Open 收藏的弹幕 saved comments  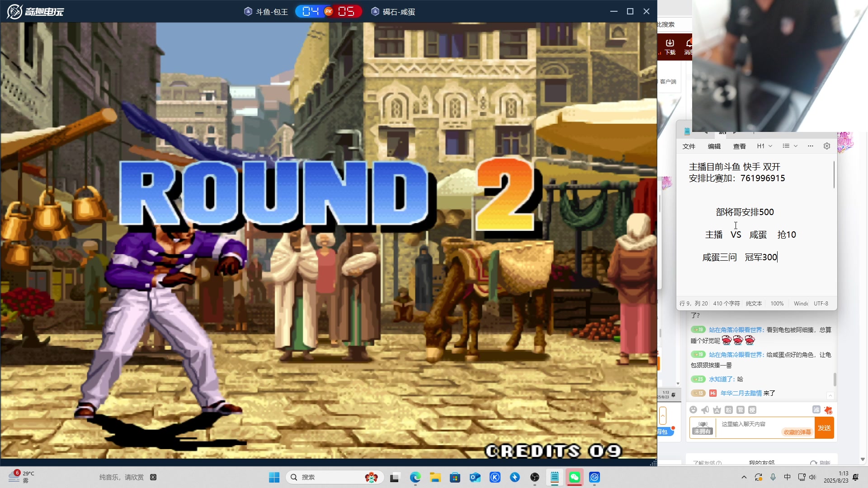[797, 432]
